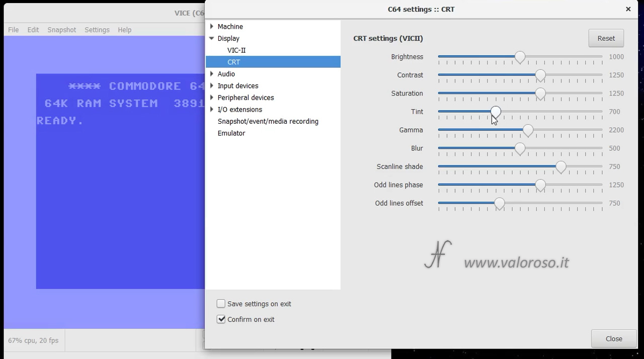Open the File menu
The width and height of the screenshot is (644, 359).
[x=13, y=30]
